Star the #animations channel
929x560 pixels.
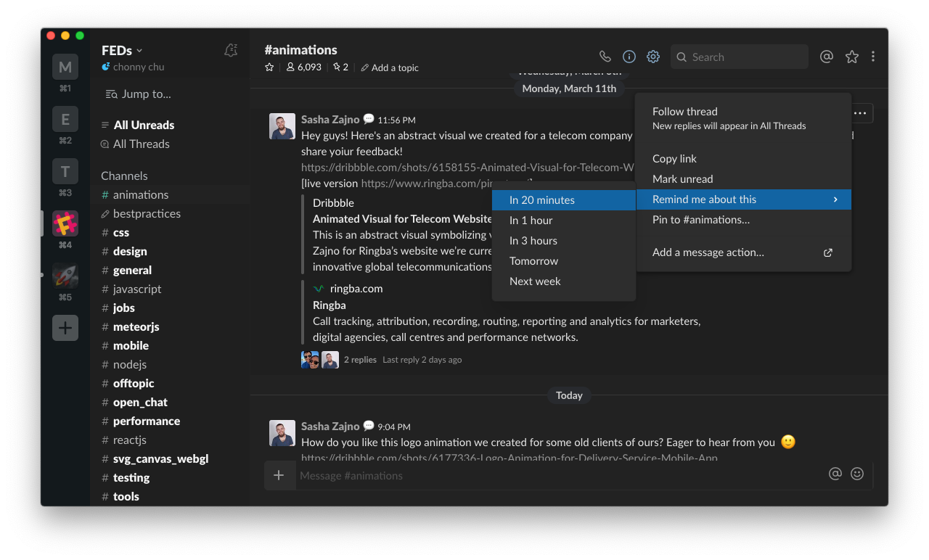[x=269, y=67]
